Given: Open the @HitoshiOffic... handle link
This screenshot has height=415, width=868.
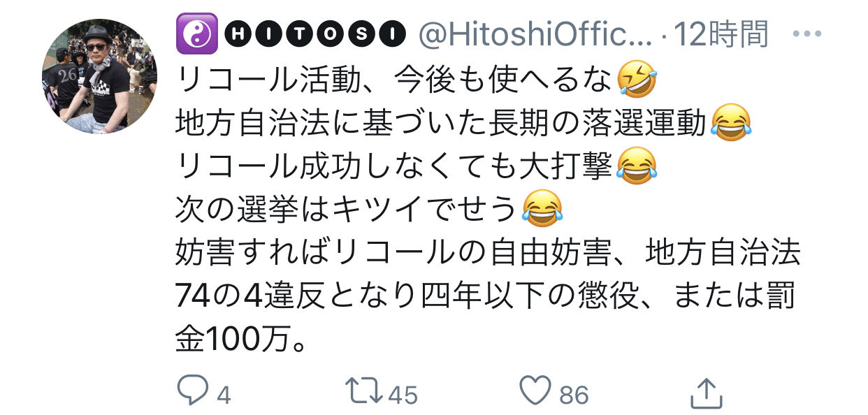Looking at the screenshot, I should click(535, 35).
